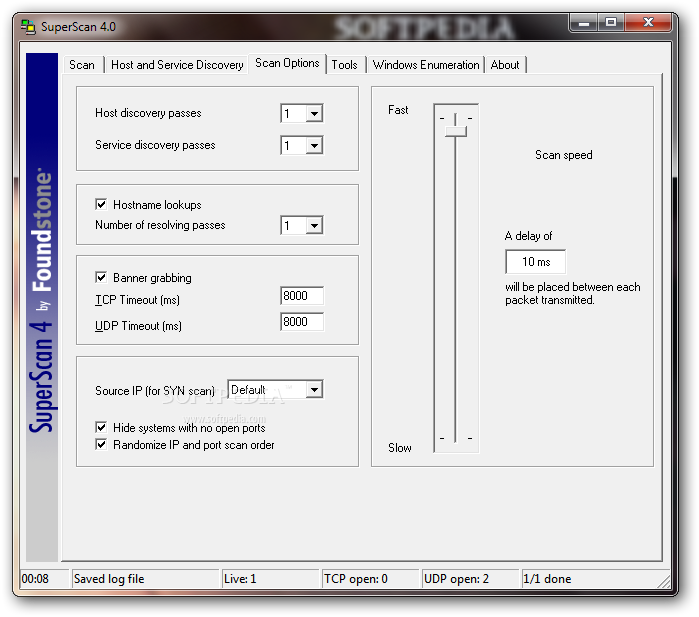699x617 pixels.
Task: Toggle Randomize IP and port scan order
Action: [x=101, y=445]
